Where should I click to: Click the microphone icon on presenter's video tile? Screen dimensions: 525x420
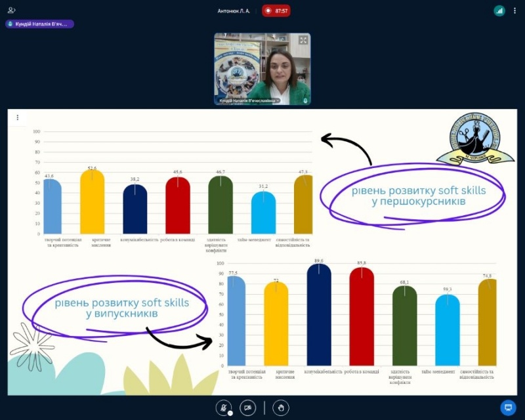[x=305, y=100]
